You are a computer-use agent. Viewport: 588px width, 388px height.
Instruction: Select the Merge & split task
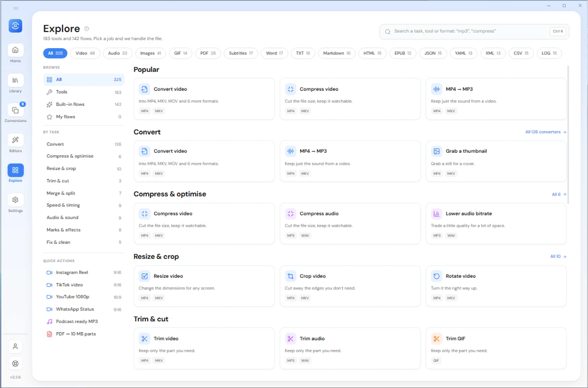click(x=84, y=193)
